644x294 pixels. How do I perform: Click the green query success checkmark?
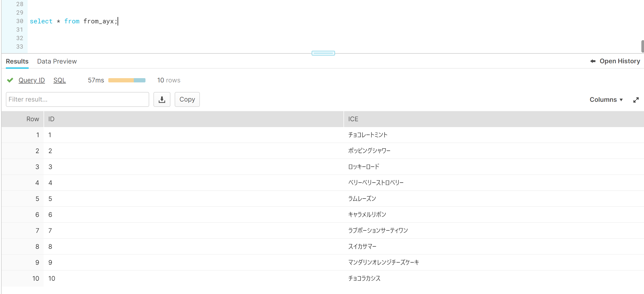point(10,80)
